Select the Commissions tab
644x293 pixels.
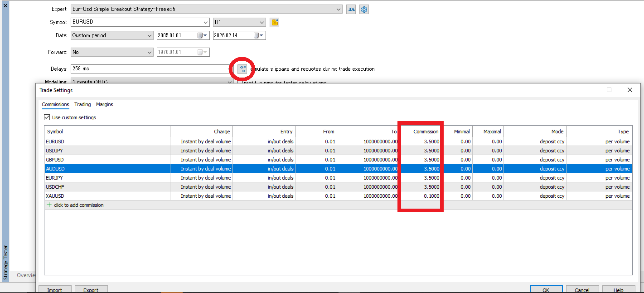55,104
